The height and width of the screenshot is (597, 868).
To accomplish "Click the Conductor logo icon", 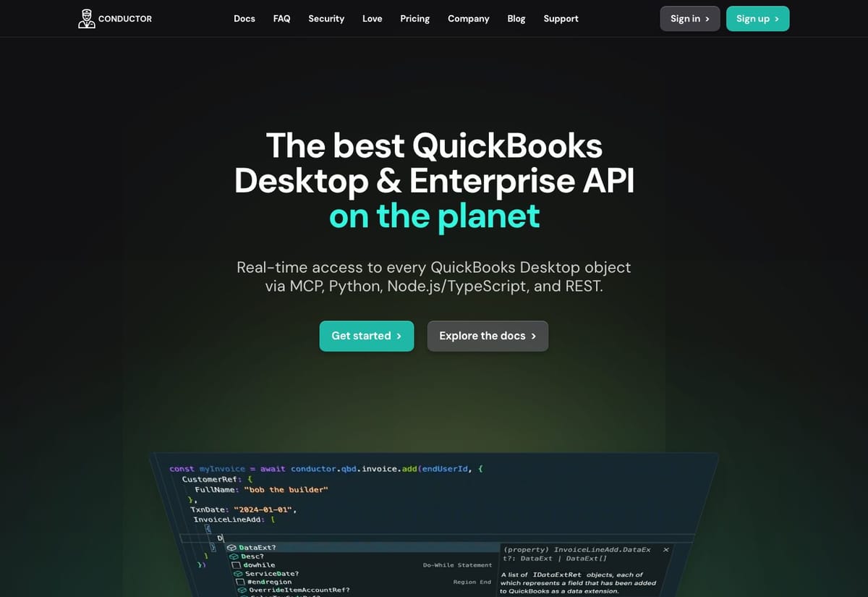I will click(87, 19).
